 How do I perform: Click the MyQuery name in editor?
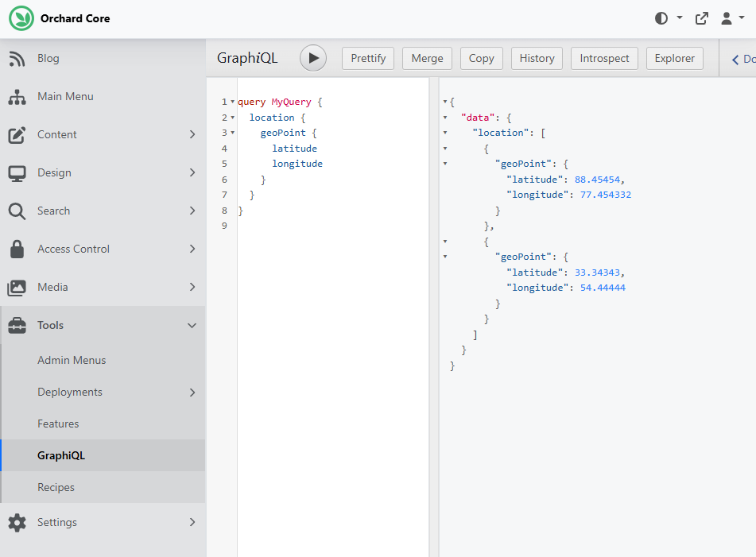click(291, 102)
